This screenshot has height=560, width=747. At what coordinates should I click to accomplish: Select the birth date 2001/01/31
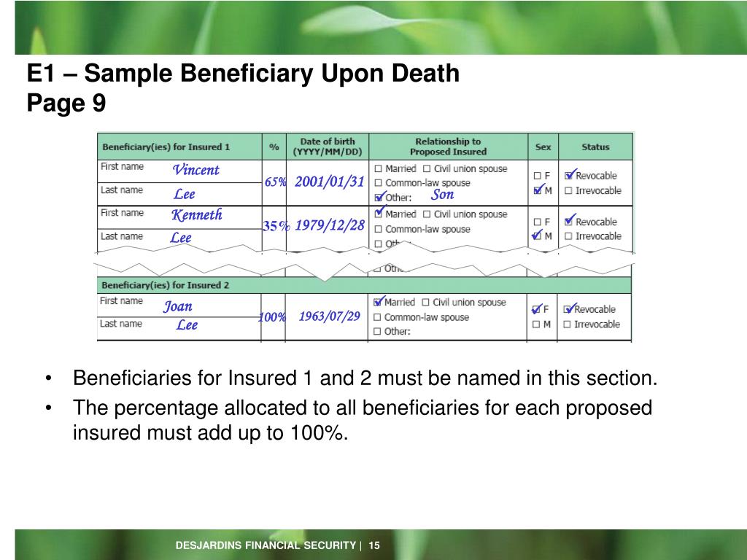click(x=330, y=182)
